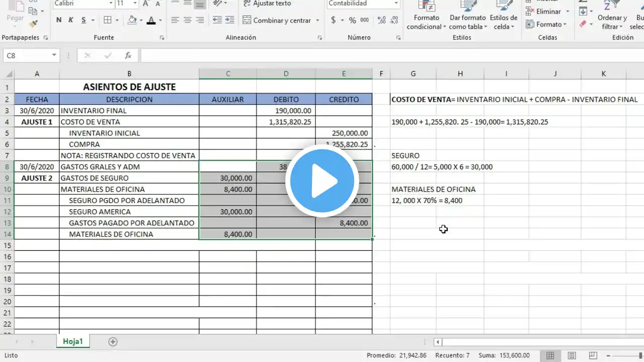The height and width of the screenshot is (362, 644).
Task: Click Insert Function fx icon
Action: pos(128,55)
